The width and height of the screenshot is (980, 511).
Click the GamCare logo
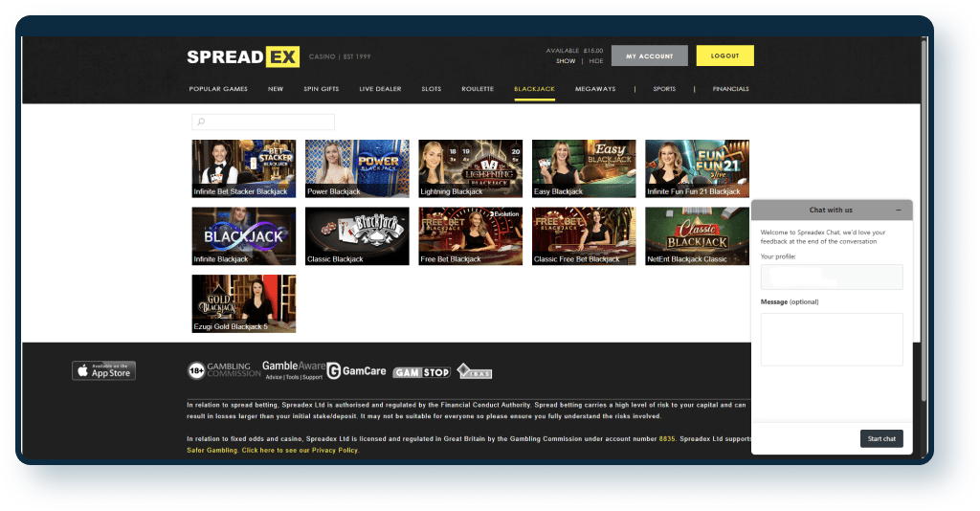357,371
